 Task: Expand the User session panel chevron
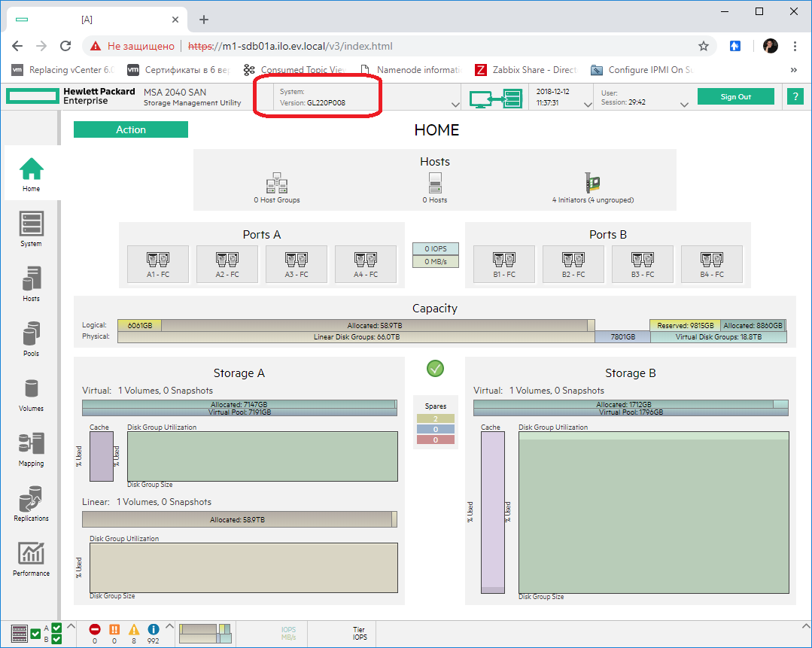[x=684, y=105]
